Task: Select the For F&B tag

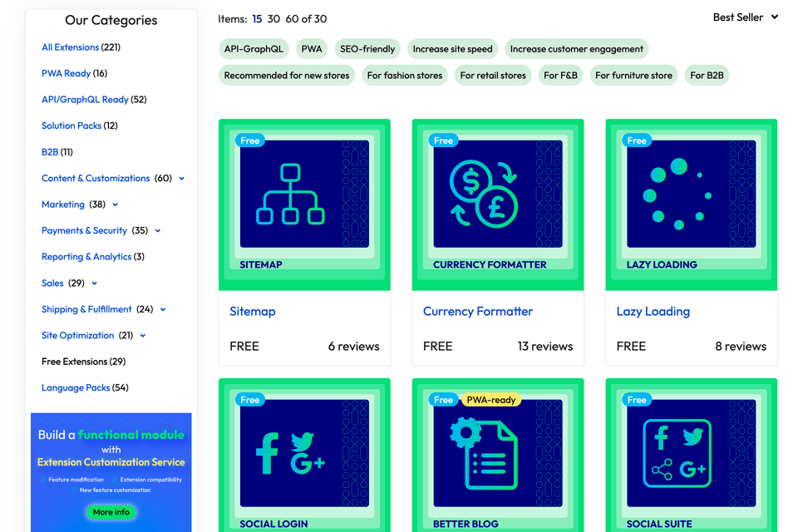Action: tap(560, 76)
